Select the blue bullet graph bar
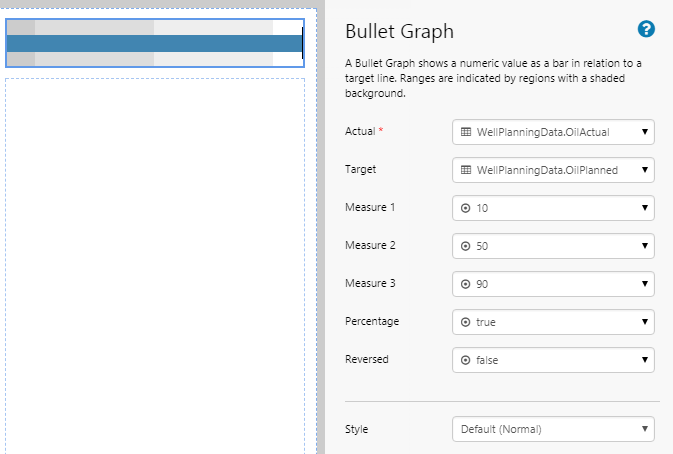Image resolution: width=673 pixels, height=454 pixels. pos(150,44)
